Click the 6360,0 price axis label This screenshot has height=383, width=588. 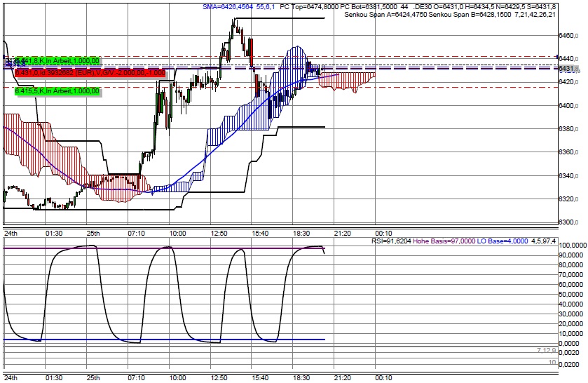tap(568, 152)
